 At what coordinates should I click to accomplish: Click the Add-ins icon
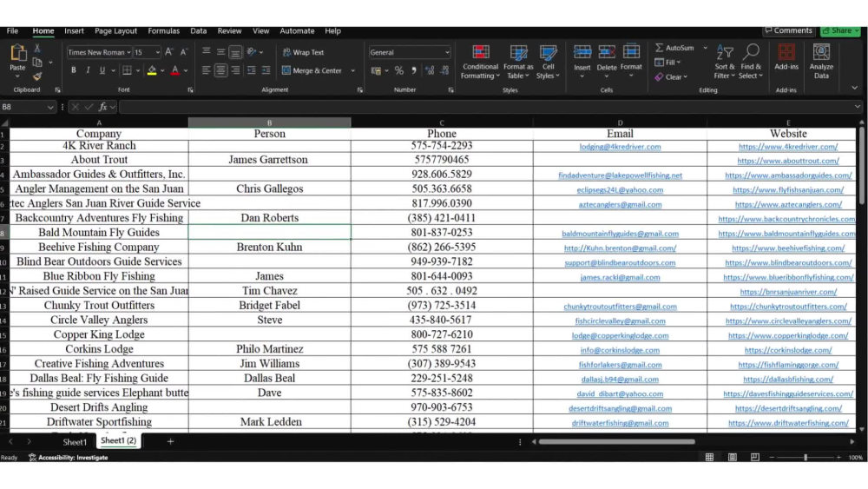pos(786,53)
